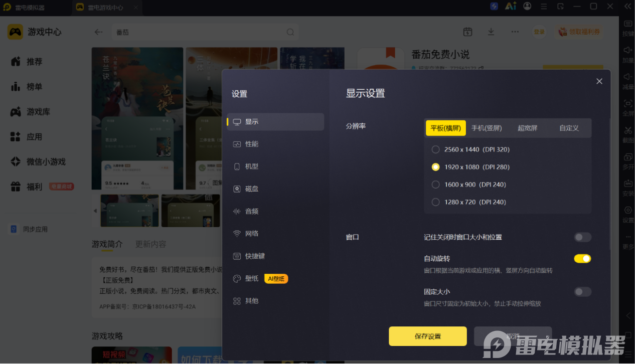Select the 自定义 resolution tab
This screenshot has height=364, width=635.
[x=569, y=128]
